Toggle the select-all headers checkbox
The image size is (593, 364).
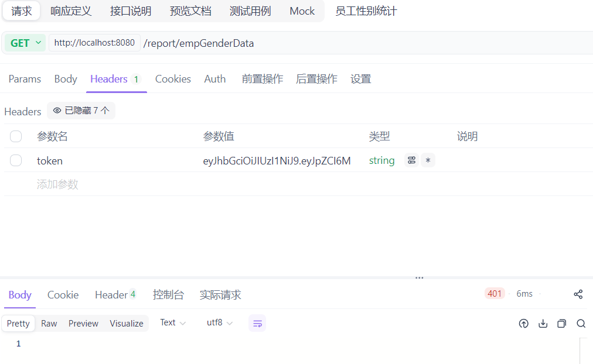[16, 136]
